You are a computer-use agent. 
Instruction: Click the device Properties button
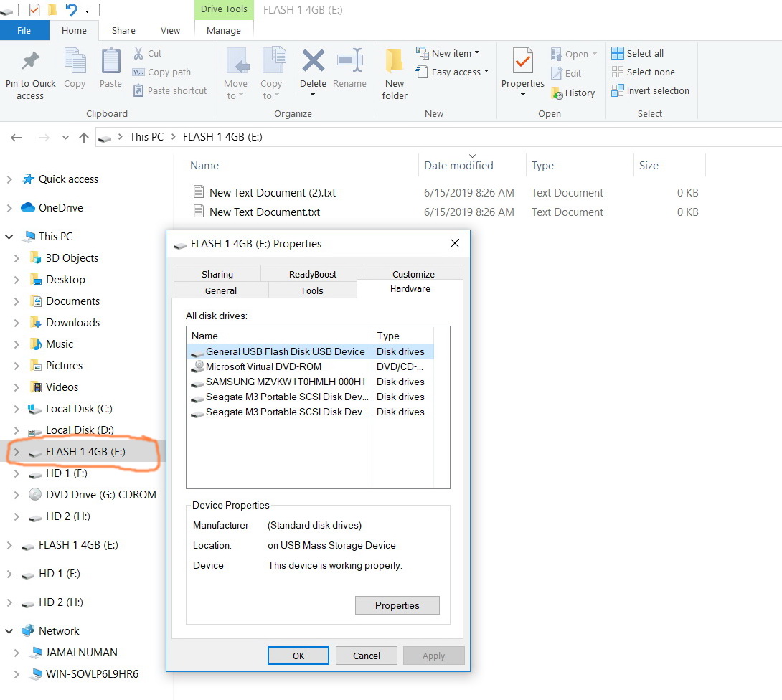pyautogui.click(x=397, y=605)
